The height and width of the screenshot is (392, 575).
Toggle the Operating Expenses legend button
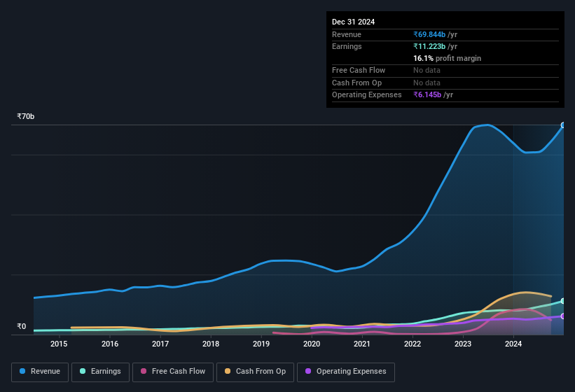click(x=345, y=372)
